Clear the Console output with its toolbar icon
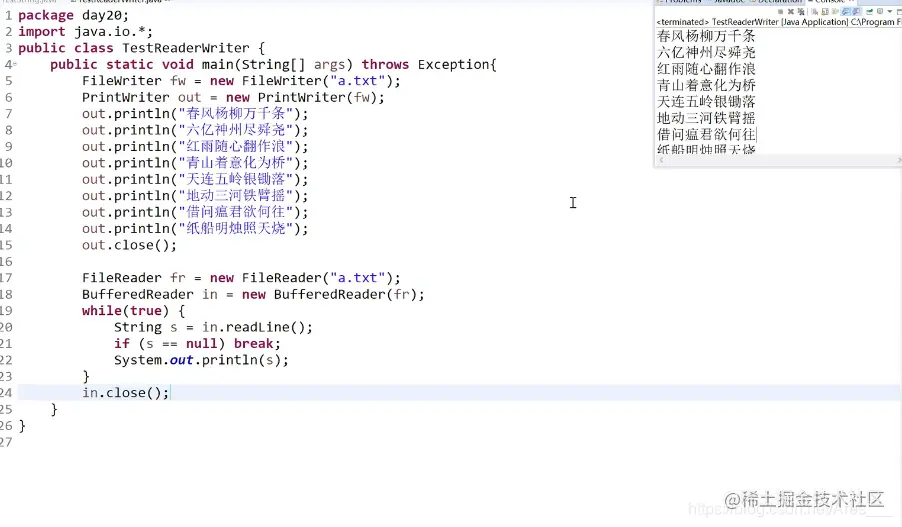This screenshot has width=902, height=527. click(x=815, y=12)
